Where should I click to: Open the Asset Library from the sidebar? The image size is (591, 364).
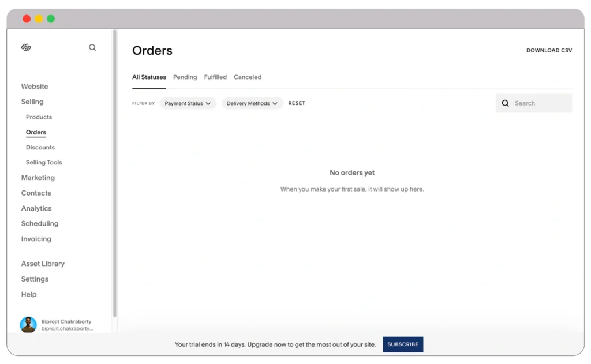(43, 263)
